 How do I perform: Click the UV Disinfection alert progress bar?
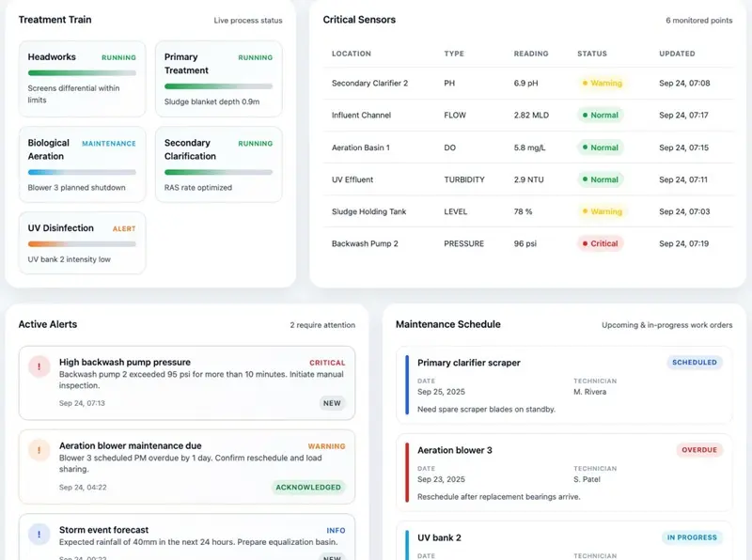coord(82,244)
